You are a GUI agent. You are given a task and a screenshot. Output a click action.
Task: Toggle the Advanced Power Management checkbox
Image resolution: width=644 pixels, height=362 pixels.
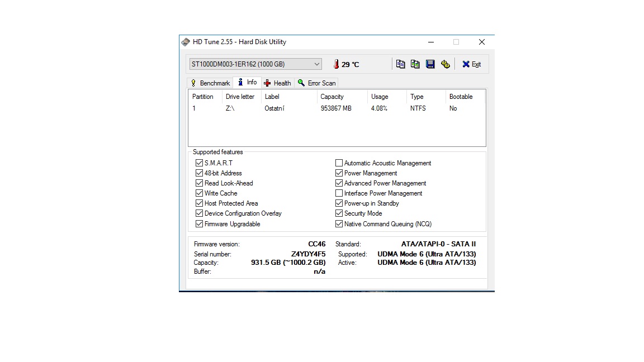(x=339, y=183)
